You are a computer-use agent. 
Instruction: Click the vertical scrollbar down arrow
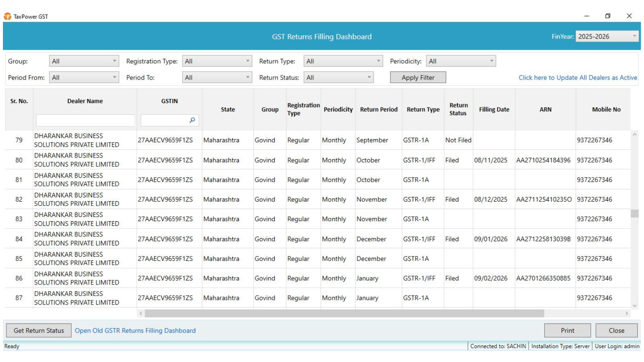coord(634,305)
